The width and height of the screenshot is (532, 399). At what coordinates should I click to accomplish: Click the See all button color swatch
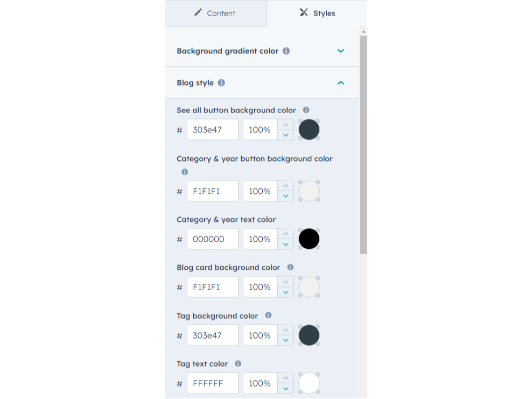click(x=309, y=129)
